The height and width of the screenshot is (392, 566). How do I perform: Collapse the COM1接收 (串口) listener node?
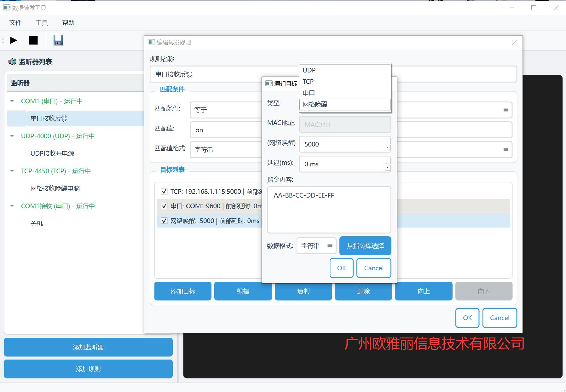click(12, 206)
